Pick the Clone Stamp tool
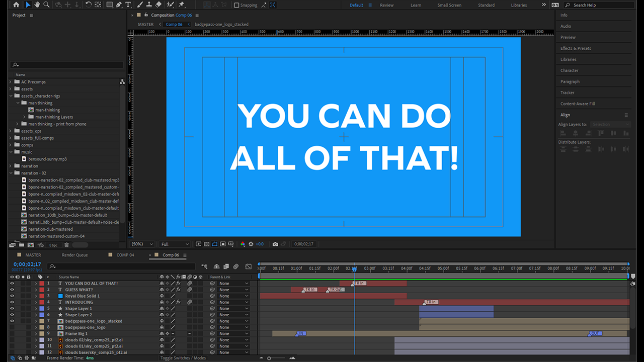The width and height of the screenshot is (644, 362). 149,5
